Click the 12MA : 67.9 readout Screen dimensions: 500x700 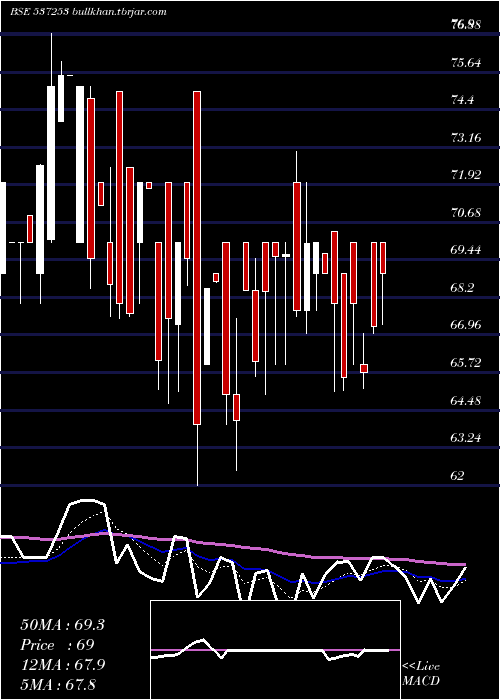coord(63,664)
